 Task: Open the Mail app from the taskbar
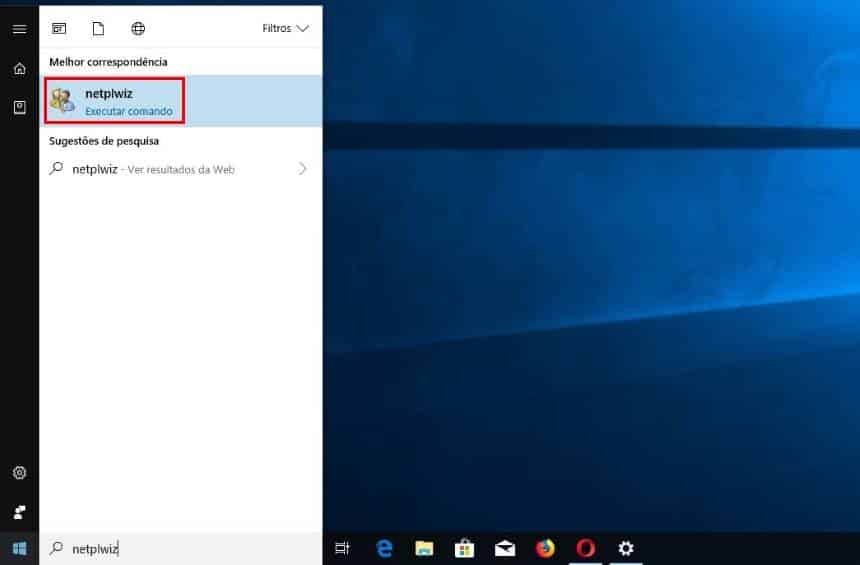[x=505, y=548]
